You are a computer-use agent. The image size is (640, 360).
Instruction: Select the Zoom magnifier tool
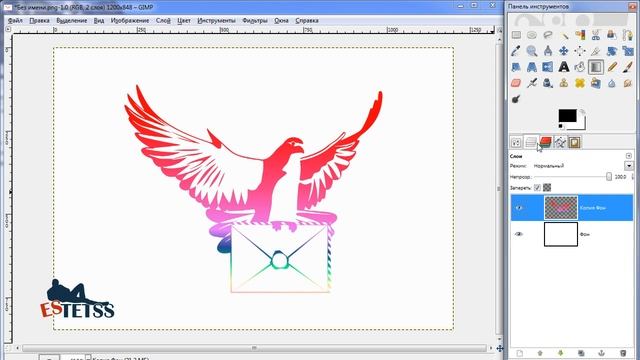tap(531, 51)
